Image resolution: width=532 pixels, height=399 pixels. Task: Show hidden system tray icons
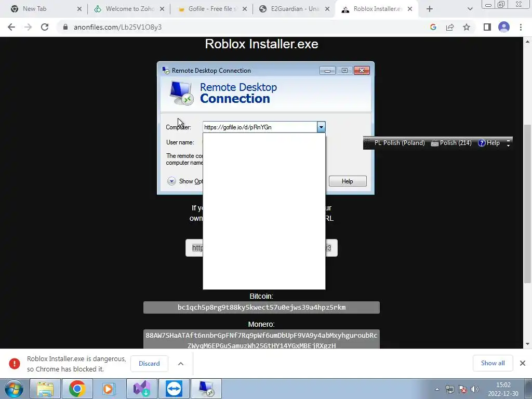[437, 389]
